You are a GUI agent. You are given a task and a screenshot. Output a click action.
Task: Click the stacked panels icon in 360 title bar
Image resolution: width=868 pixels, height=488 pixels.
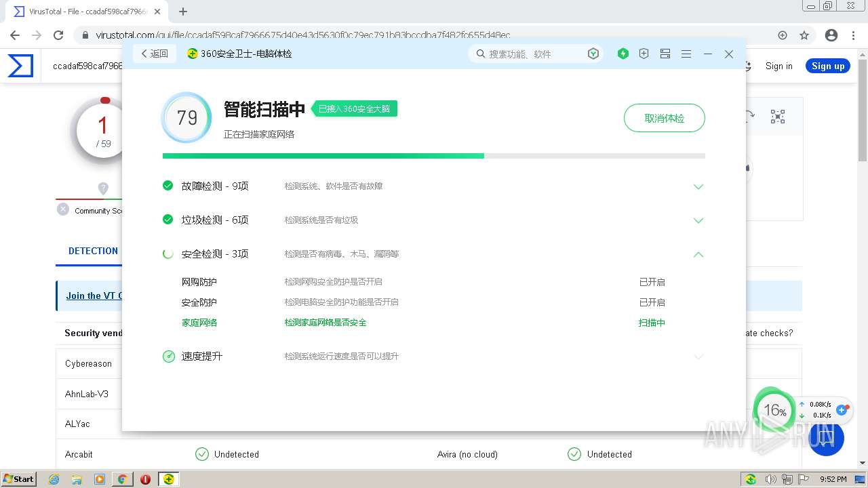[x=665, y=54]
